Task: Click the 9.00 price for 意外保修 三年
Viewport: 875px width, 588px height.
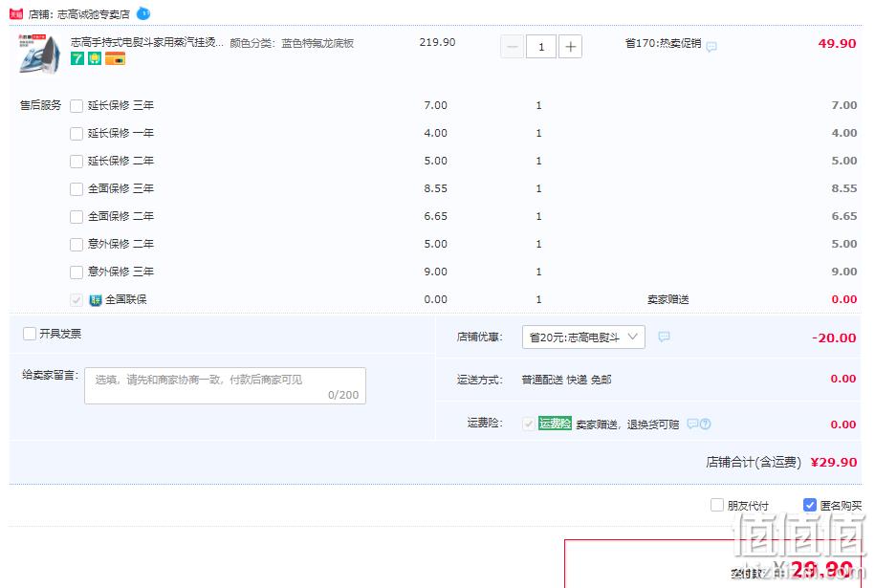Action: (435, 272)
